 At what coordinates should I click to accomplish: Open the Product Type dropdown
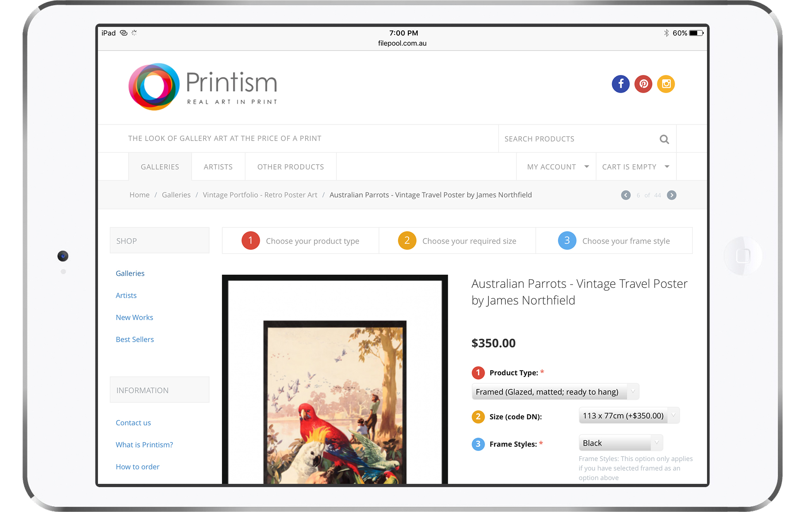pyautogui.click(x=555, y=392)
